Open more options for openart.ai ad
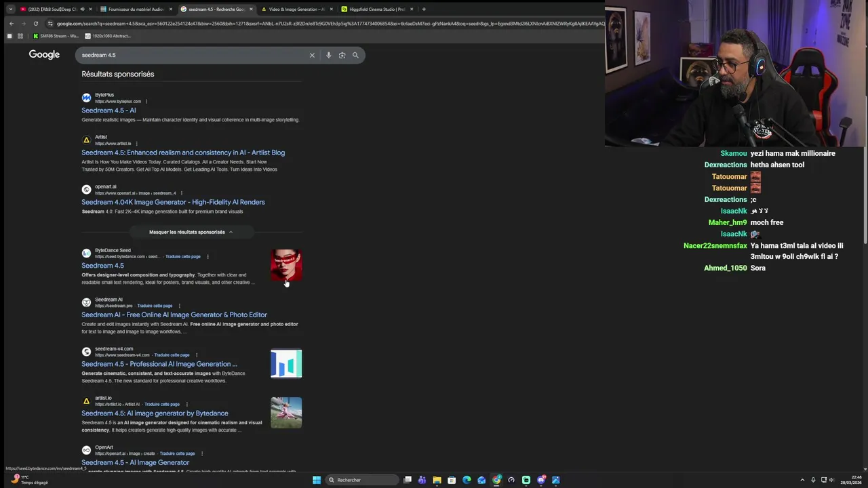The height and width of the screenshot is (488, 868). [181, 193]
